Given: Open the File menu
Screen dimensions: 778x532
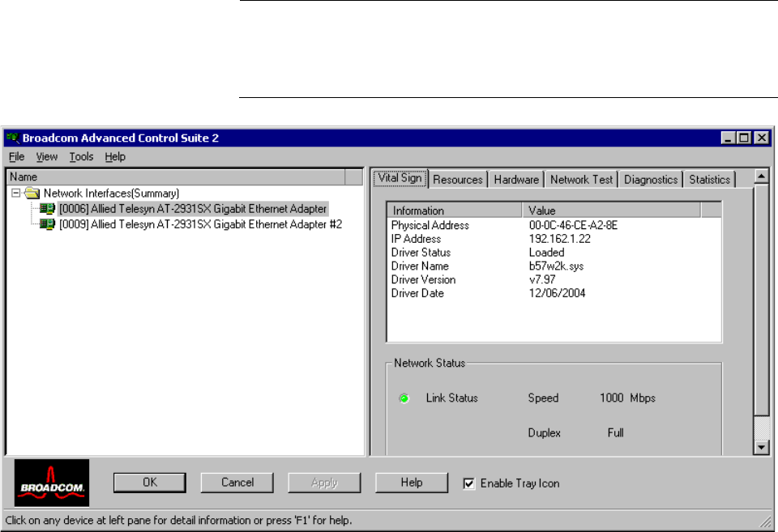Looking at the screenshot, I should [17, 157].
